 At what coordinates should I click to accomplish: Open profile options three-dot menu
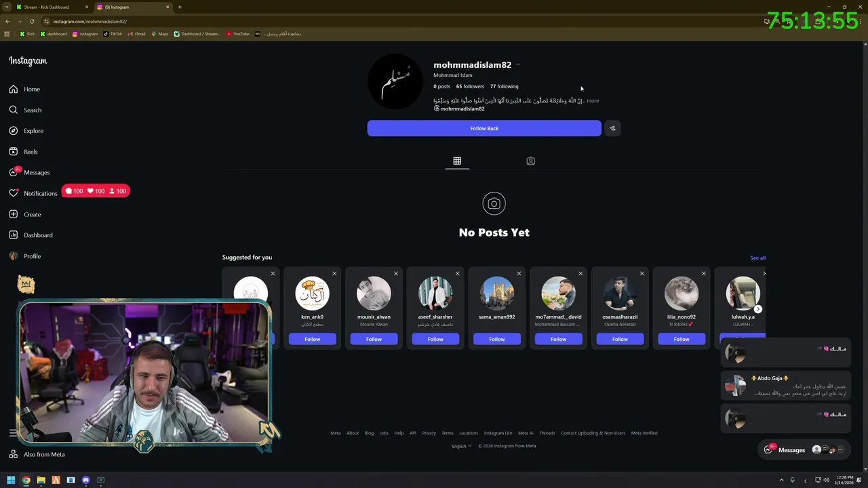518,64
